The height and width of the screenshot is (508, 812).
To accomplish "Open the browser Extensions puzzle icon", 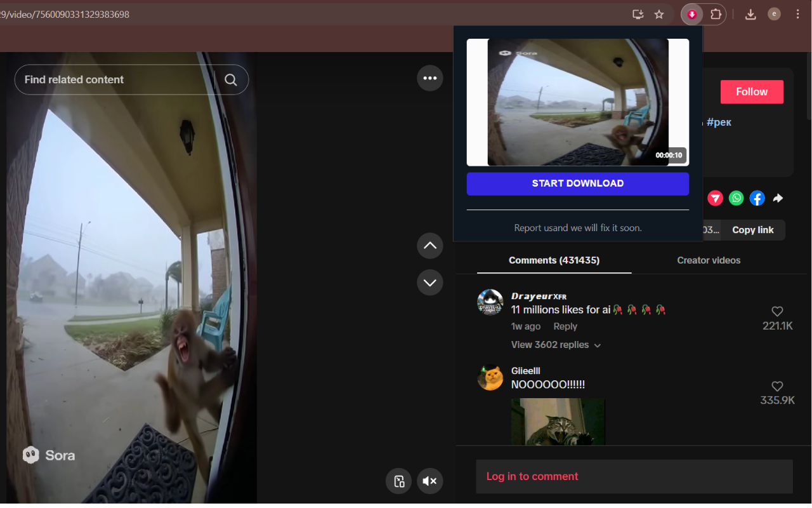I will (x=716, y=14).
